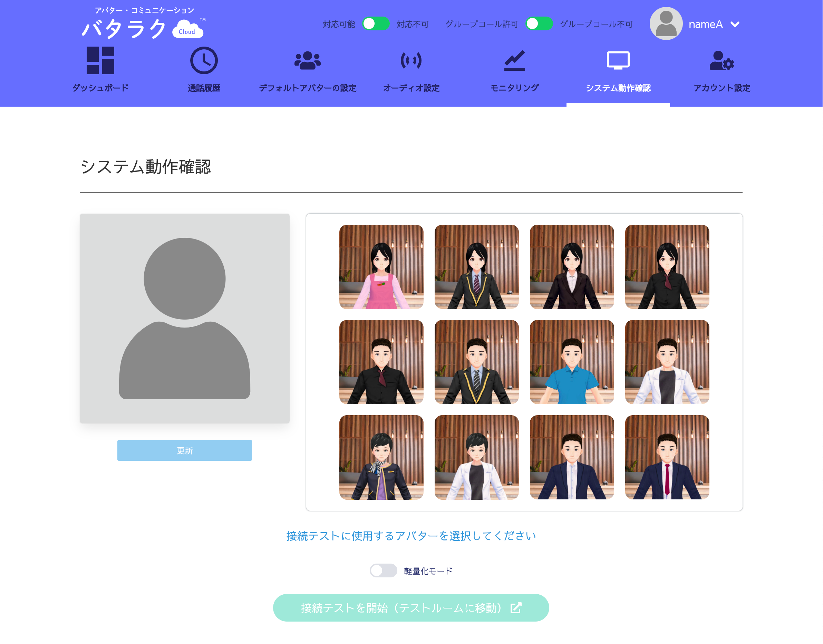823x644 pixels.
Task: Click the system check monitor icon
Action: (618, 60)
